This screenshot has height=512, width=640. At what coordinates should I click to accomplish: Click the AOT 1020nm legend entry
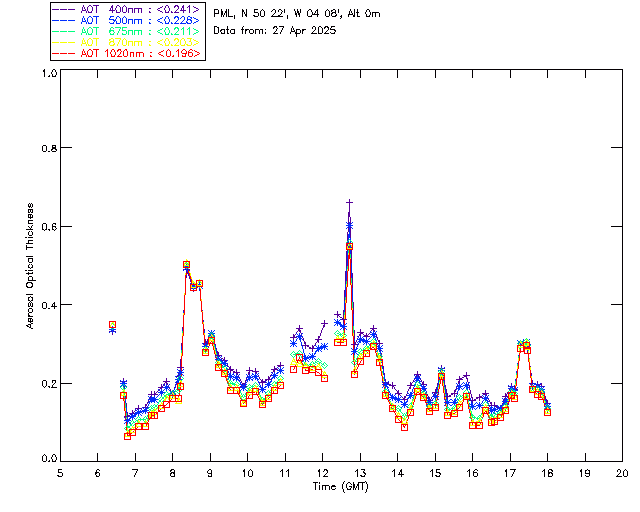127,53
